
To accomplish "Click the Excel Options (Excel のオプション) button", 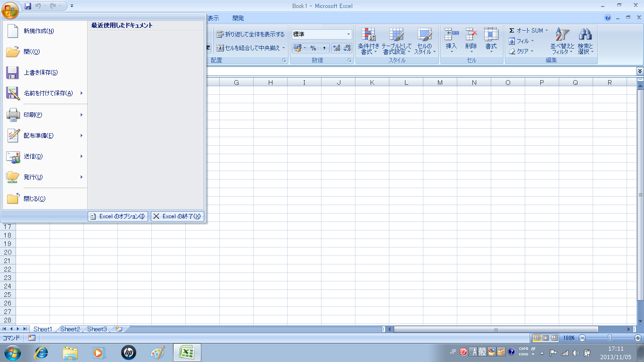I will pyautogui.click(x=117, y=216).
